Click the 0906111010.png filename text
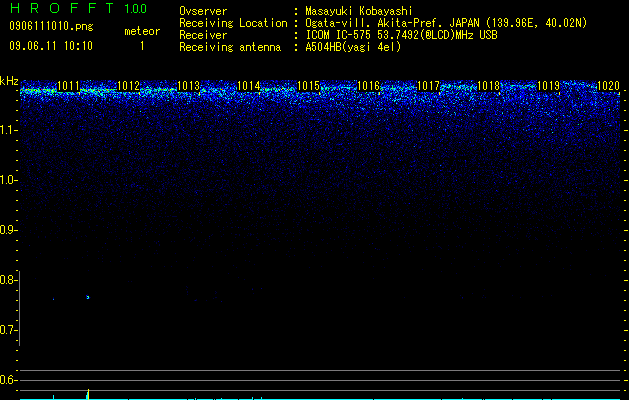Image resolution: width=629 pixels, height=400 pixels. (x=51, y=26)
